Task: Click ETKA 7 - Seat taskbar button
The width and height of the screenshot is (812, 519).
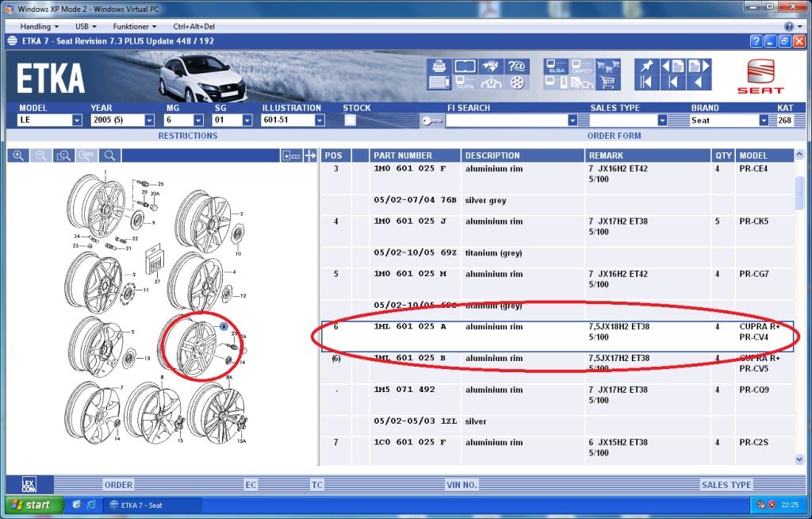Action: coord(152,505)
